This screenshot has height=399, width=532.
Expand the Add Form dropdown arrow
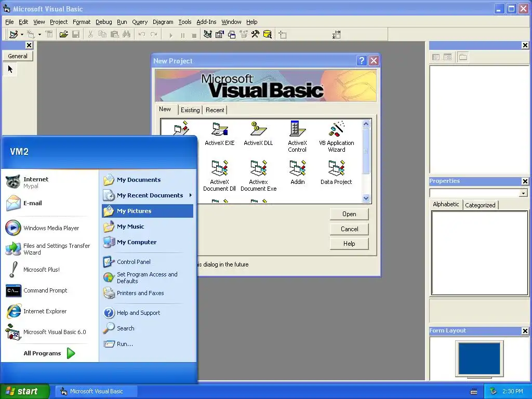[x=39, y=35]
